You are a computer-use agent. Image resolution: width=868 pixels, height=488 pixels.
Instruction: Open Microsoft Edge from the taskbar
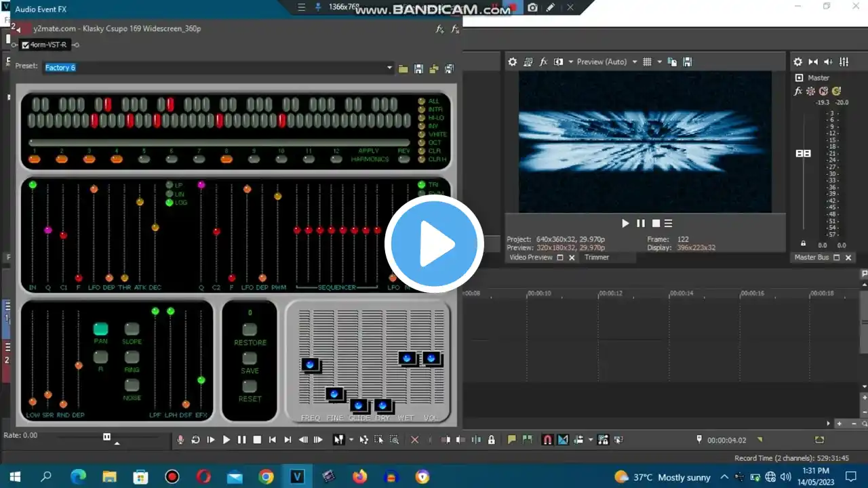[x=77, y=476]
